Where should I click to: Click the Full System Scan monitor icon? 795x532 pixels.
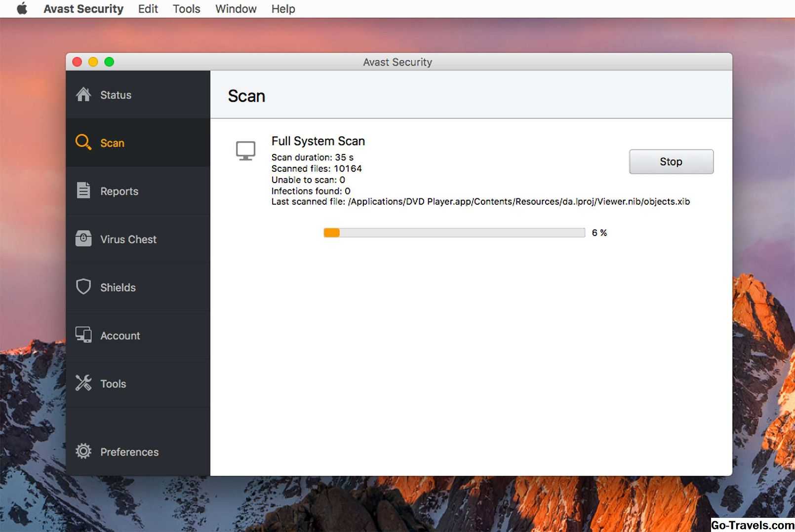click(x=245, y=151)
